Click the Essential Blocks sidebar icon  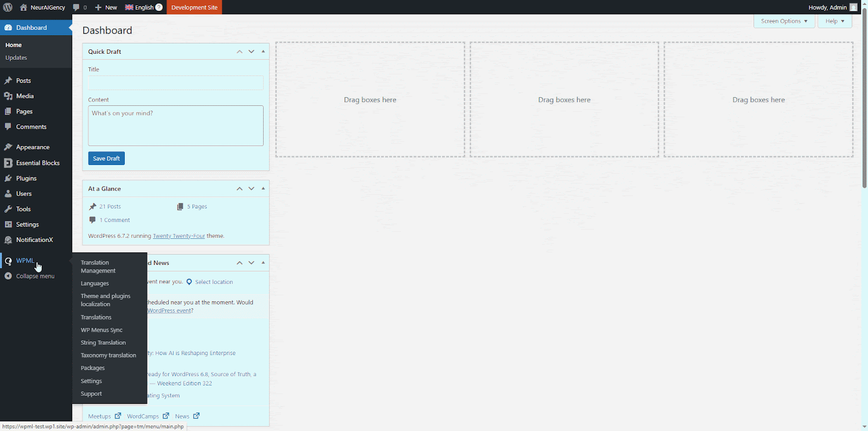point(8,163)
